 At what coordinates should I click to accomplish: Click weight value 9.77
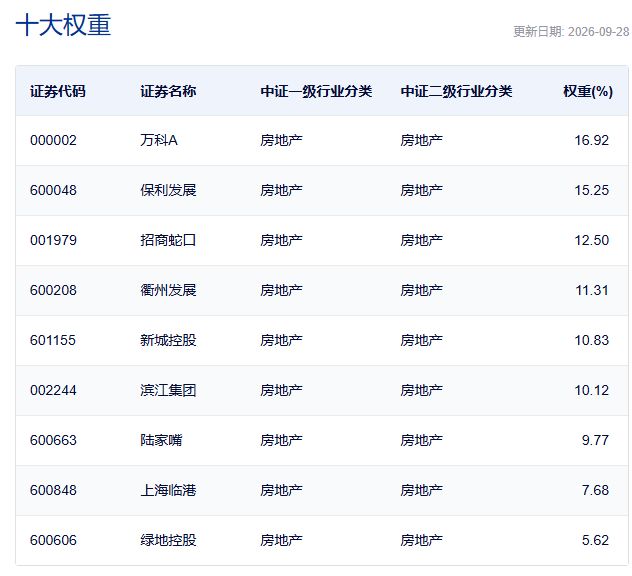(595, 440)
